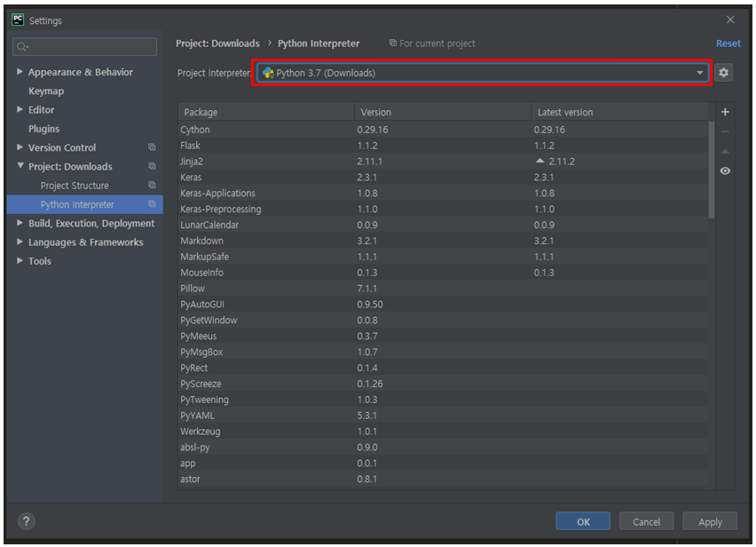756x547 pixels.
Task: Select the PyMeeus package row
Action: coord(443,337)
